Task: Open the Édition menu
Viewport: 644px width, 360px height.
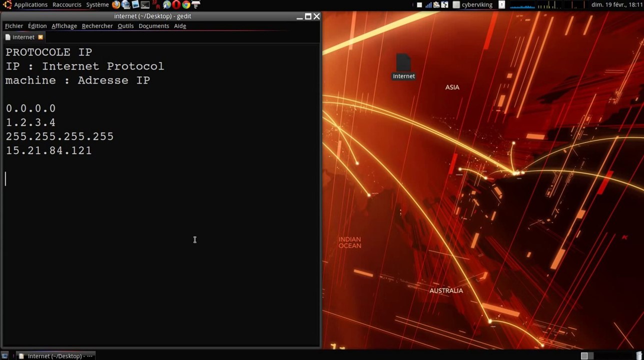Action: point(37,26)
